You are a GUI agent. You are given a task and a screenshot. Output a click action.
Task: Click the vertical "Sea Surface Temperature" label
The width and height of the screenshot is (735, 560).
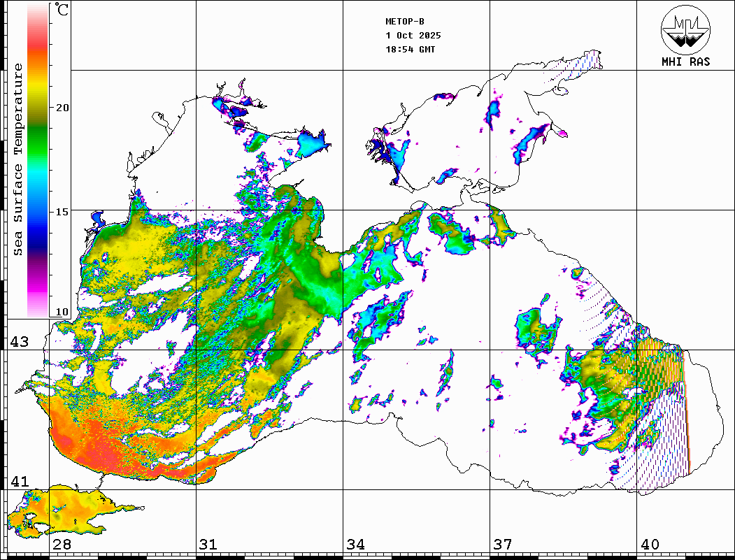point(18,159)
